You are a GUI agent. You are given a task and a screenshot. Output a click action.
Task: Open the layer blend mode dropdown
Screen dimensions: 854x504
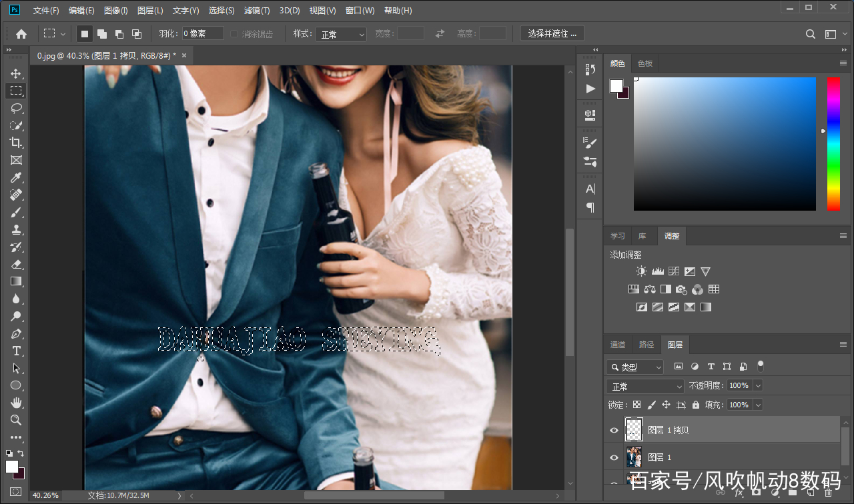click(645, 386)
